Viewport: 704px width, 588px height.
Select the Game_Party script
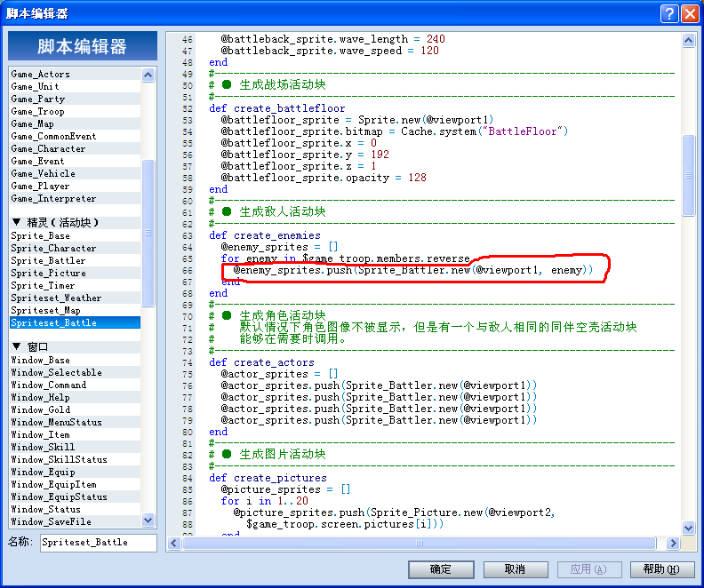tap(75, 99)
